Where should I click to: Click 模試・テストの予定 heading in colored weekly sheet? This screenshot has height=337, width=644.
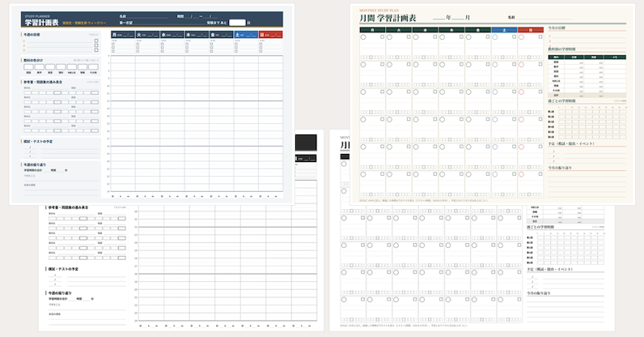[x=38, y=142]
